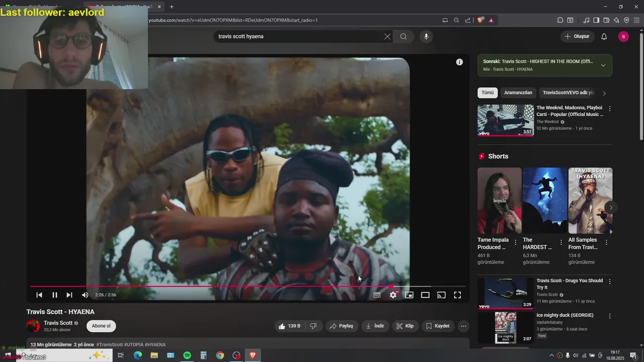Viewport: 644px width, 362px height.
Task: Open options for Tame Impala Short
Action: [x=515, y=242]
